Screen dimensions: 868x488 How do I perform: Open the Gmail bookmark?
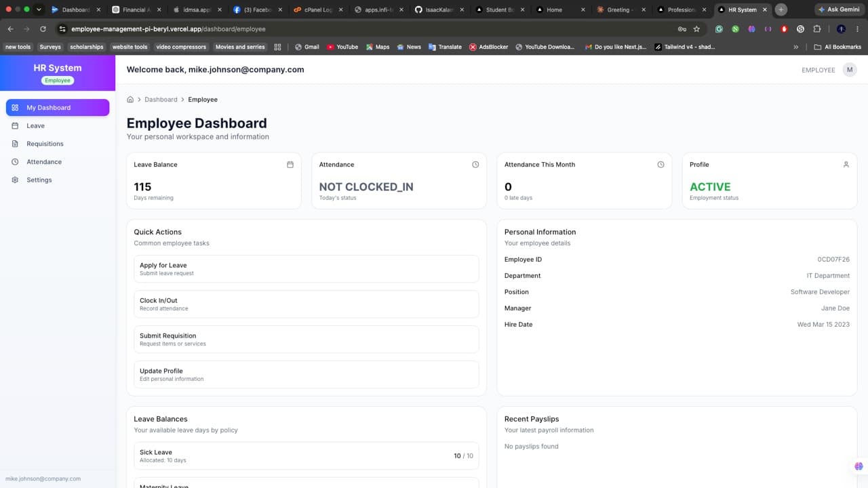(307, 47)
